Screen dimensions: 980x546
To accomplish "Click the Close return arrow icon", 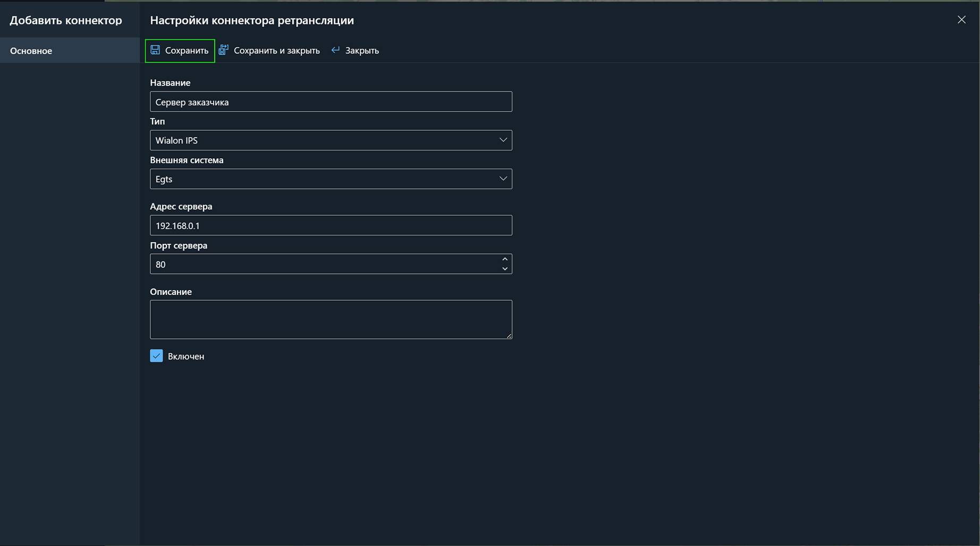I will click(335, 50).
